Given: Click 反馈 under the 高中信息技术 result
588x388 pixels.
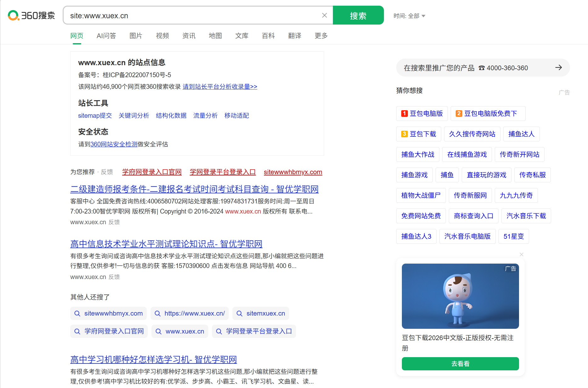Looking at the screenshot, I should [x=114, y=277].
